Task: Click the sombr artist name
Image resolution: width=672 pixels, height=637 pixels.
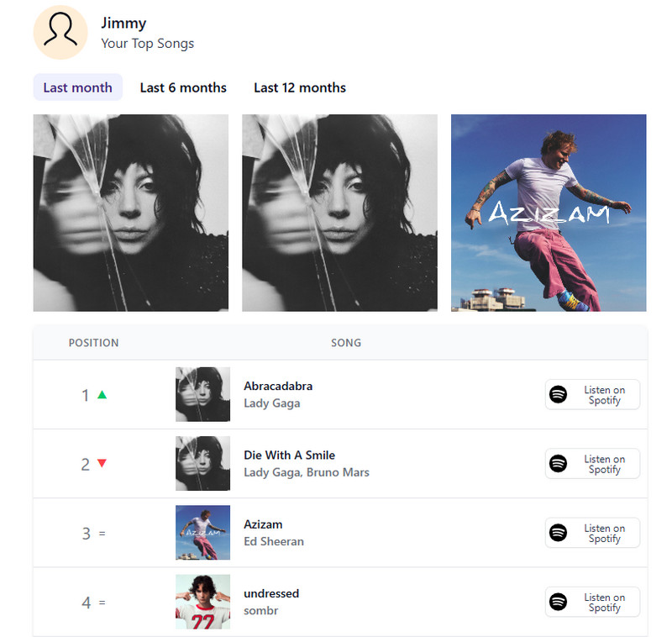Action: pyautogui.click(x=262, y=611)
